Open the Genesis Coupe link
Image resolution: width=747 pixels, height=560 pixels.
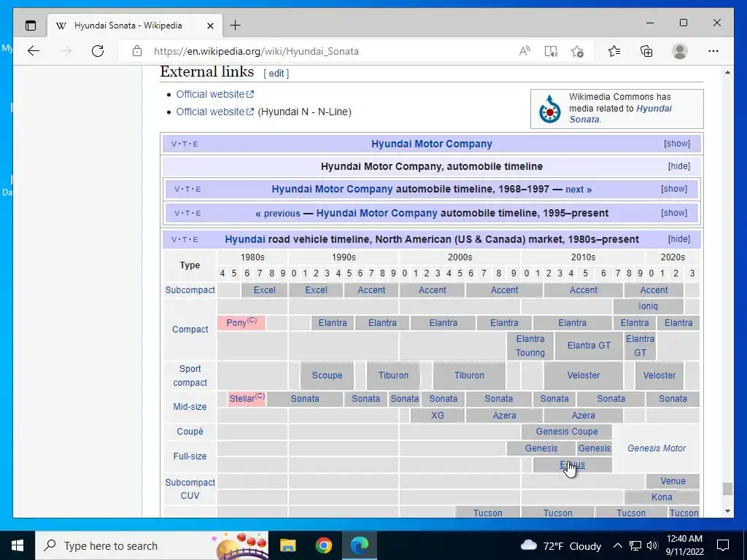(566, 432)
